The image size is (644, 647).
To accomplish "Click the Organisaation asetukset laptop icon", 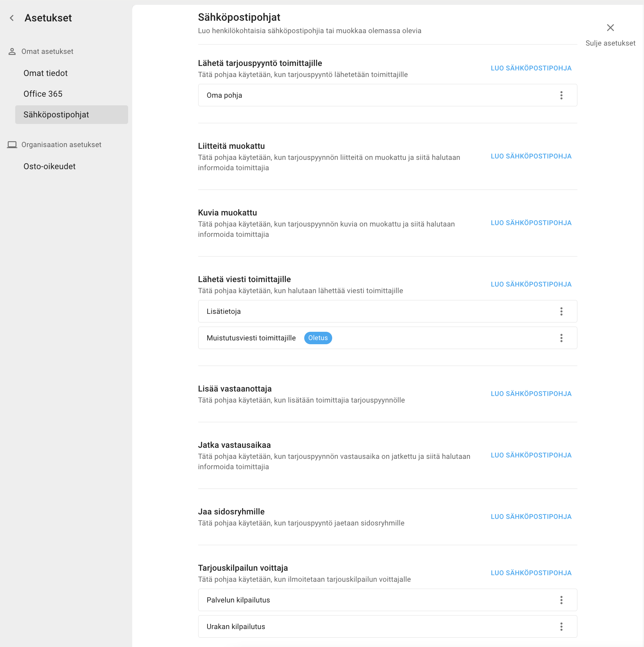I will [x=12, y=145].
